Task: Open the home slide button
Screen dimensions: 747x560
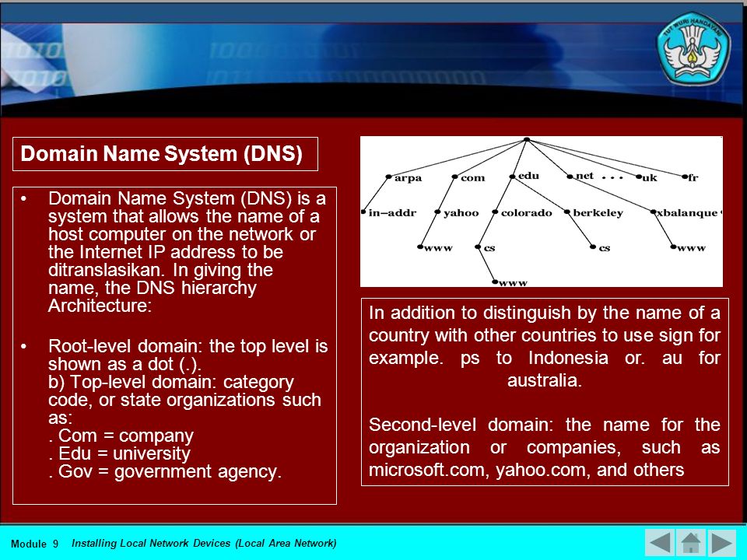Action: [691, 543]
